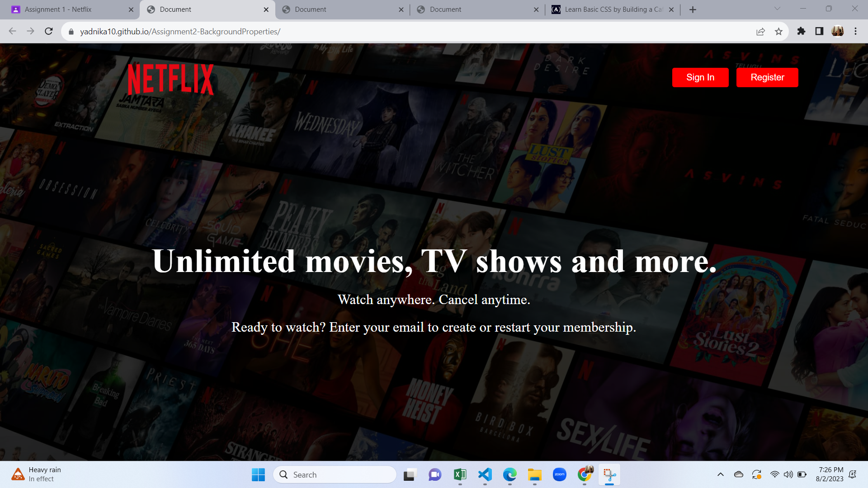Share this page icon in address bar
868x488 pixels.
pos(760,31)
